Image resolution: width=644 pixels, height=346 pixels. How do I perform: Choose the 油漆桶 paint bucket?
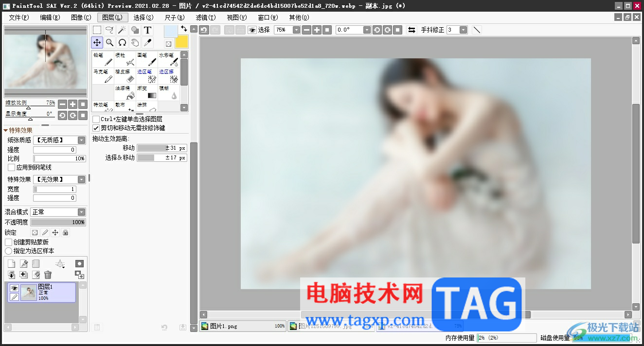(125, 92)
